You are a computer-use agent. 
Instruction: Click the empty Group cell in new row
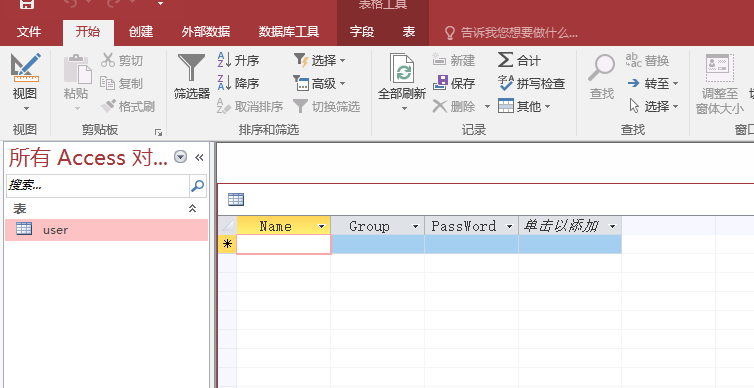pos(377,244)
